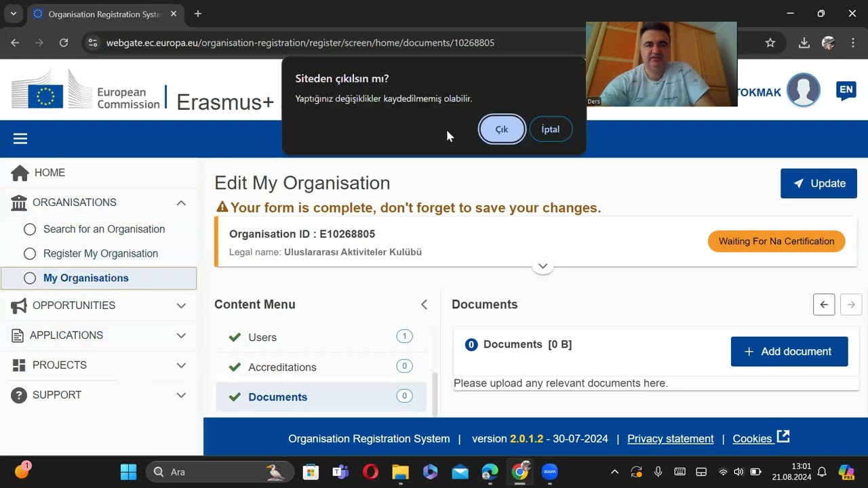
Task: Open Microsoft Edge from taskbar
Action: (490, 472)
